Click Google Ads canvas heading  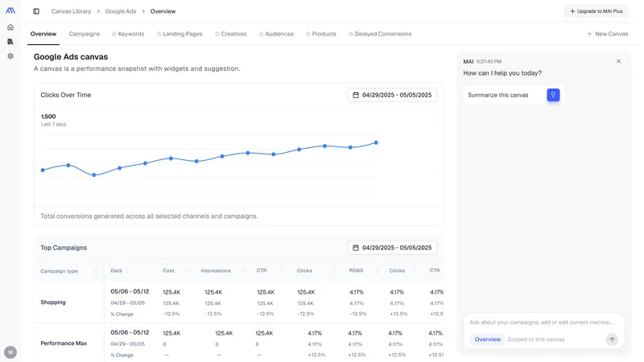pyautogui.click(x=71, y=57)
